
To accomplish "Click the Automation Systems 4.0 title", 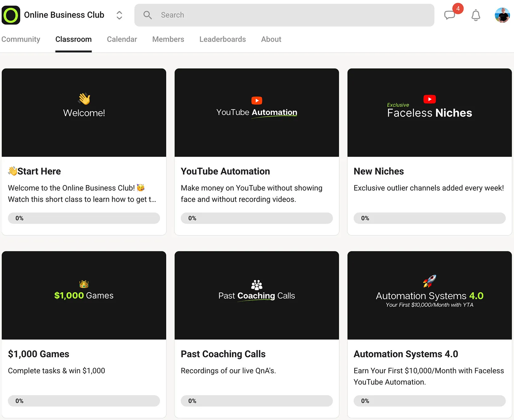I will pos(406,354).
